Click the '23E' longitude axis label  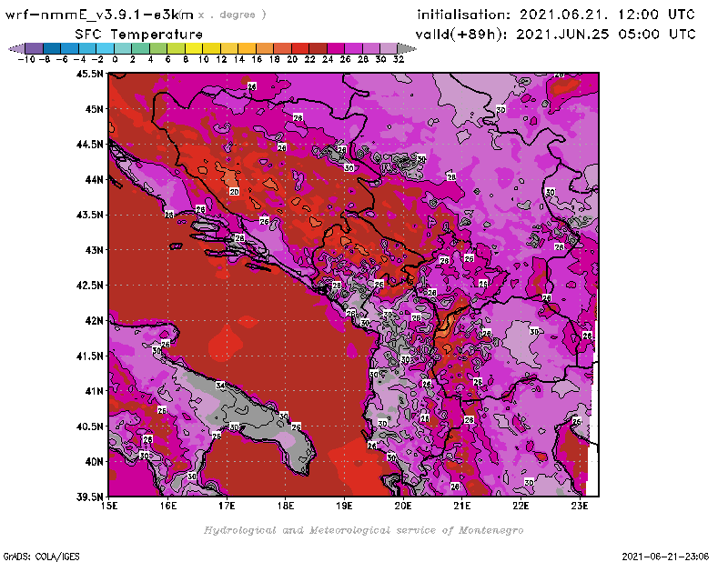tap(580, 506)
